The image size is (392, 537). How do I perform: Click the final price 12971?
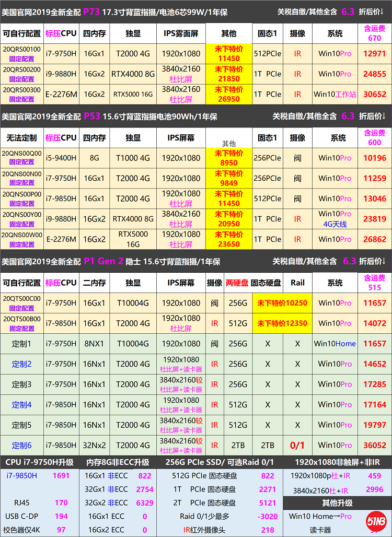pyautogui.click(x=375, y=53)
